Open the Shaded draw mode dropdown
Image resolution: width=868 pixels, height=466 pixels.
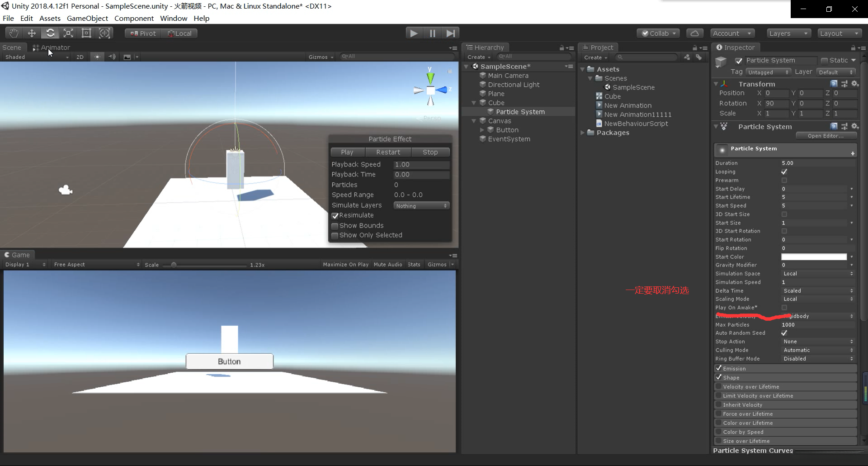pyautogui.click(x=36, y=57)
